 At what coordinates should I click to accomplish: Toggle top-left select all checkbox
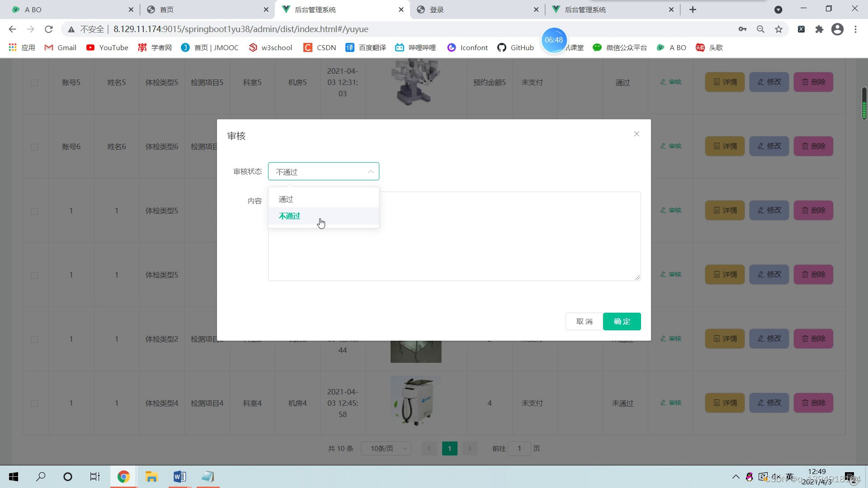point(34,82)
